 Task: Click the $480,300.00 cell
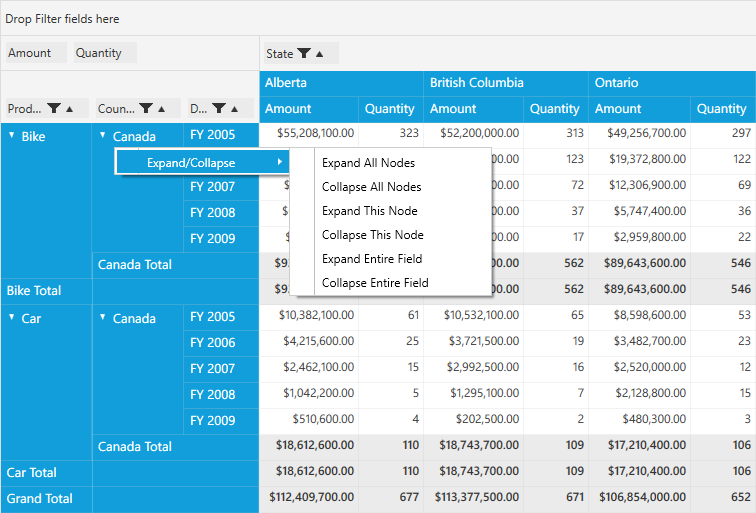pos(639,419)
